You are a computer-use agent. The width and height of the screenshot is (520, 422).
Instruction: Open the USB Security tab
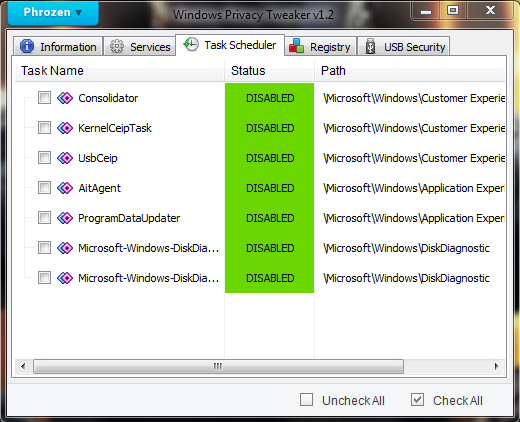(x=404, y=47)
